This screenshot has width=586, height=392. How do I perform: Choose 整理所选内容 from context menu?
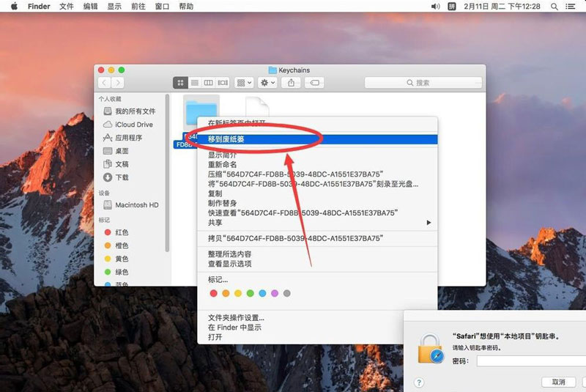[x=317, y=254]
